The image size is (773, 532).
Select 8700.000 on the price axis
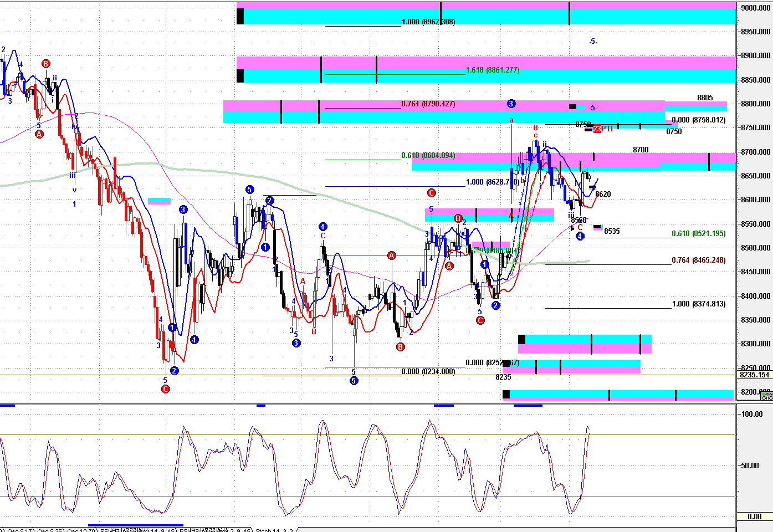pyautogui.click(x=756, y=152)
